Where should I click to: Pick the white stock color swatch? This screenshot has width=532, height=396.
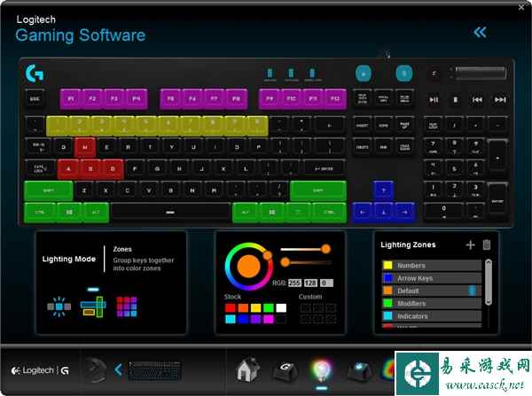point(281,307)
